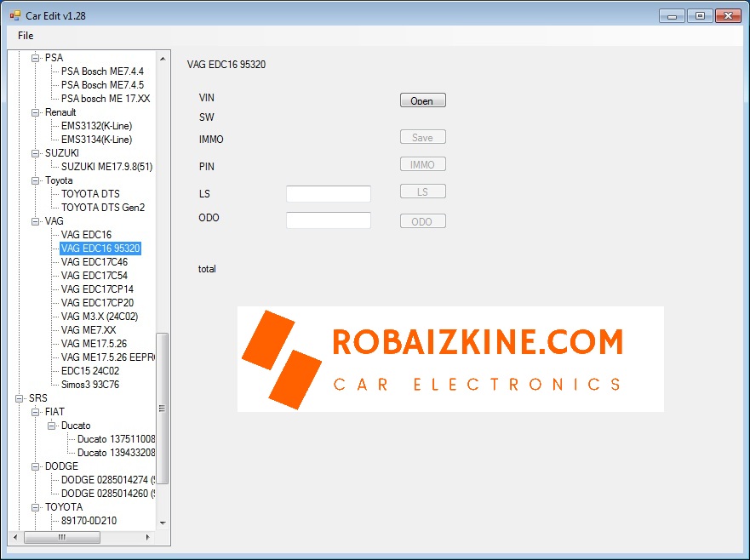Open the File menu
Viewport: 750px width, 560px height.
click(x=26, y=36)
